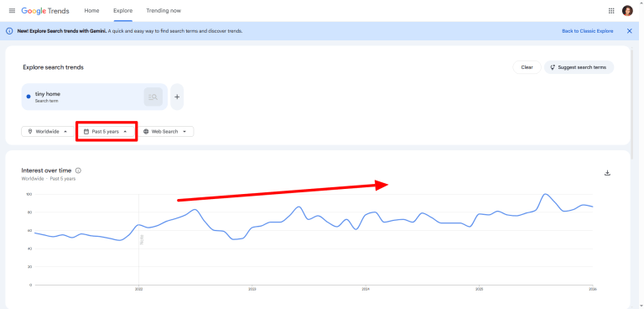Dismiss the Gemini banner with X
The height and width of the screenshot is (309, 644).
click(629, 31)
